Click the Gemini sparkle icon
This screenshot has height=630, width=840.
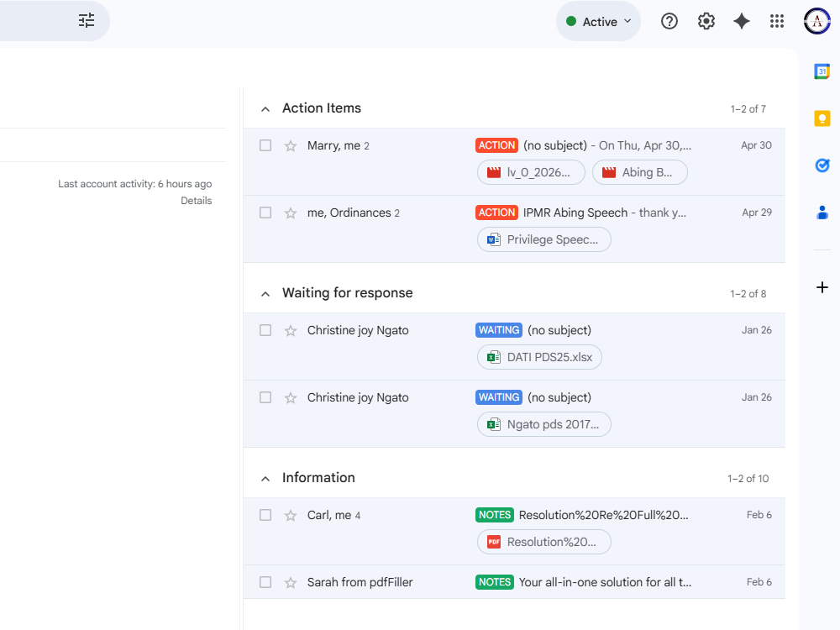tap(742, 22)
